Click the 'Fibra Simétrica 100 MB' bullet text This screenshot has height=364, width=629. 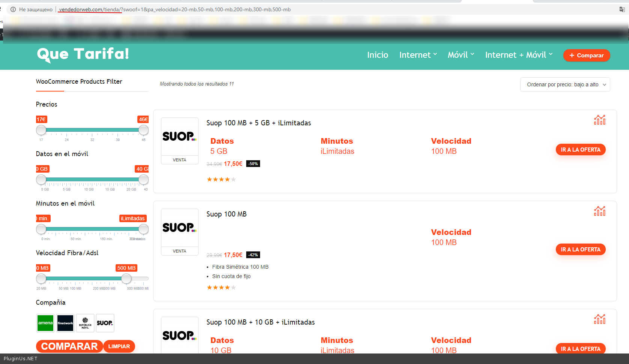[240, 267]
